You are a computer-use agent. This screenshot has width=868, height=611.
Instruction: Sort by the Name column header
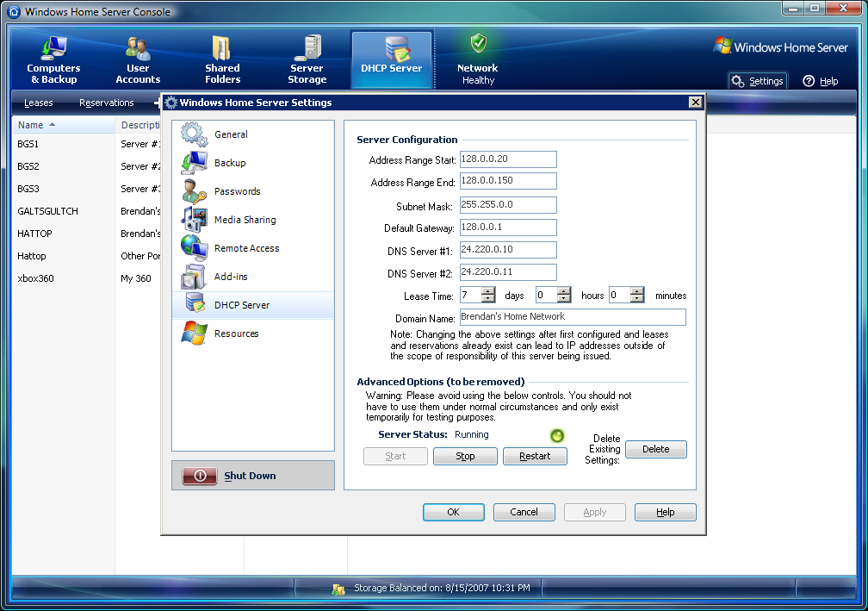[63, 125]
